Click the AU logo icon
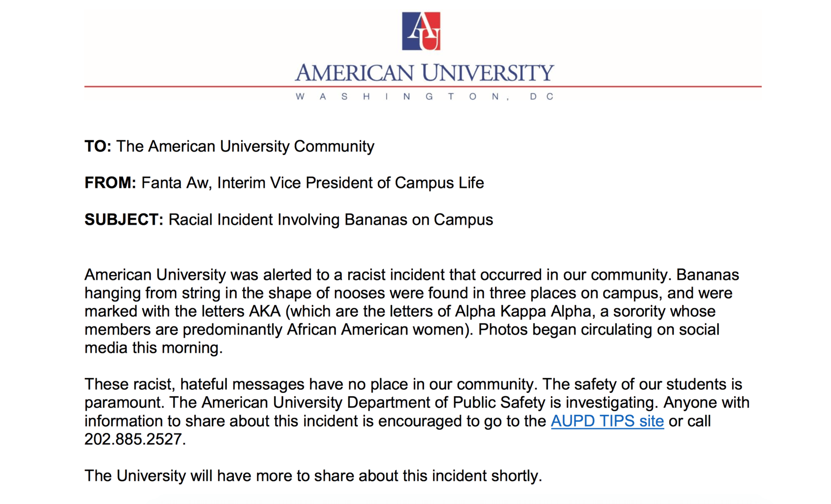The height and width of the screenshot is (504, 831). [421, 31]
